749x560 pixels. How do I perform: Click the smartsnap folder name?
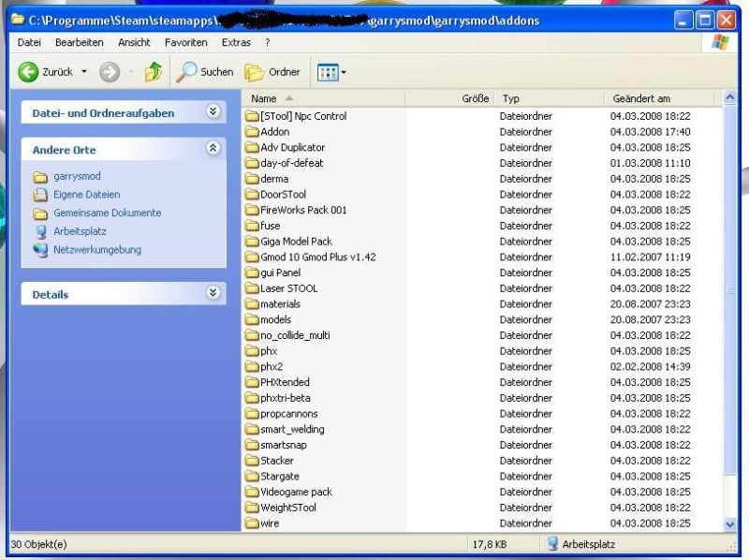[x=284, y=446]
